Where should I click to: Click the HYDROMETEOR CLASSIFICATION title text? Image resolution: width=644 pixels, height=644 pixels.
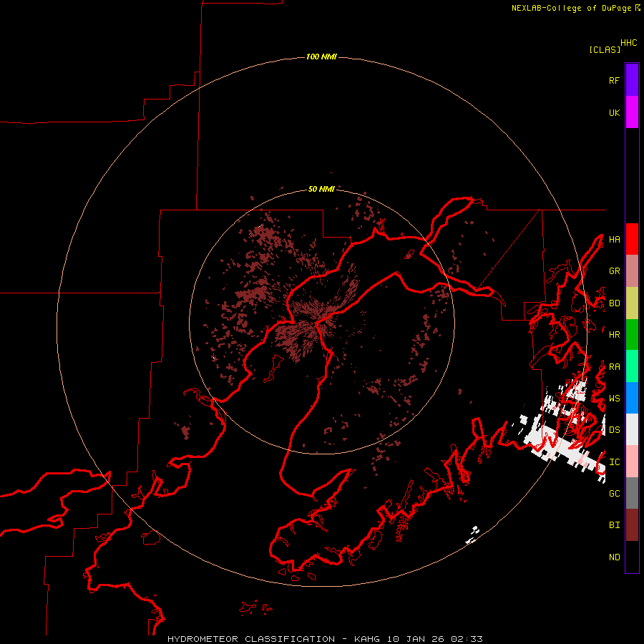(251, 639)
